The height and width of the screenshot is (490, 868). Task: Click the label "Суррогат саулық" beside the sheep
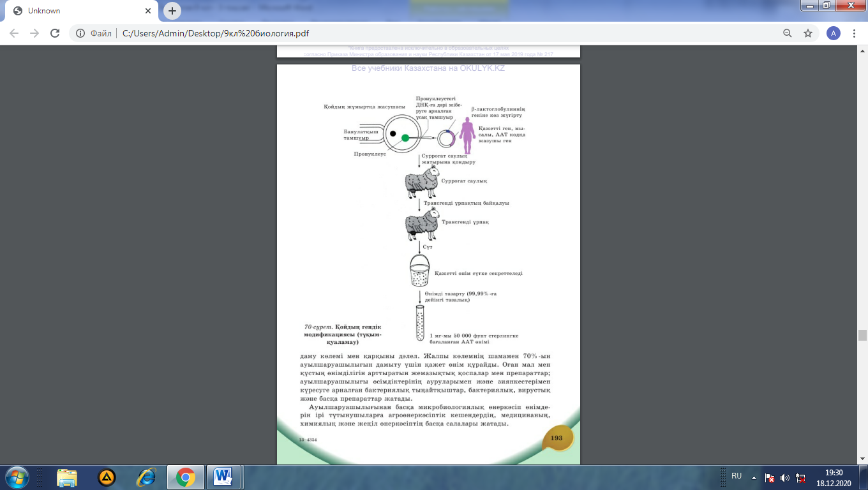coord(465,181)
